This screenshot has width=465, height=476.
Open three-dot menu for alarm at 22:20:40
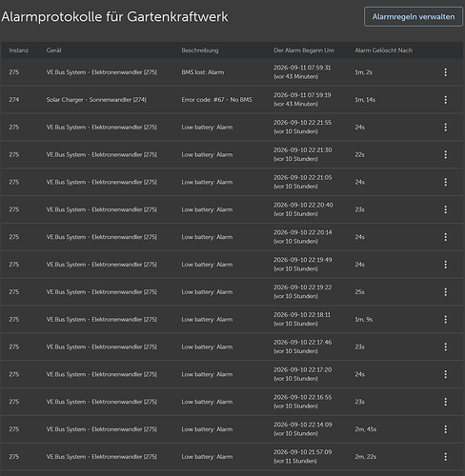(446, 209)
